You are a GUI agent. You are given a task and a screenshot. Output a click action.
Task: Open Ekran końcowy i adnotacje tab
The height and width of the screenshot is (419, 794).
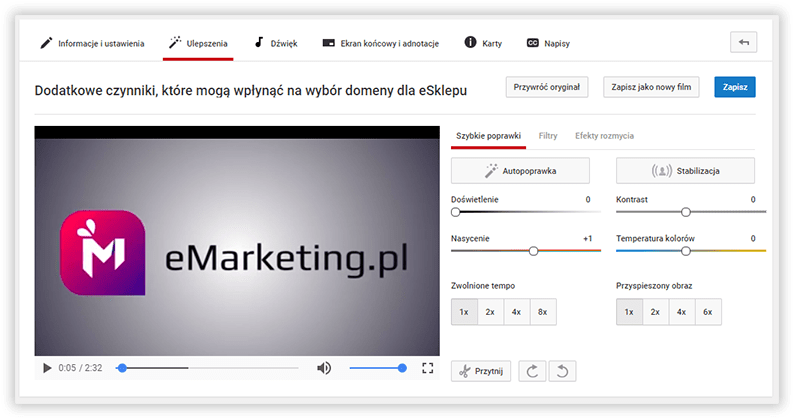point(381,44)
